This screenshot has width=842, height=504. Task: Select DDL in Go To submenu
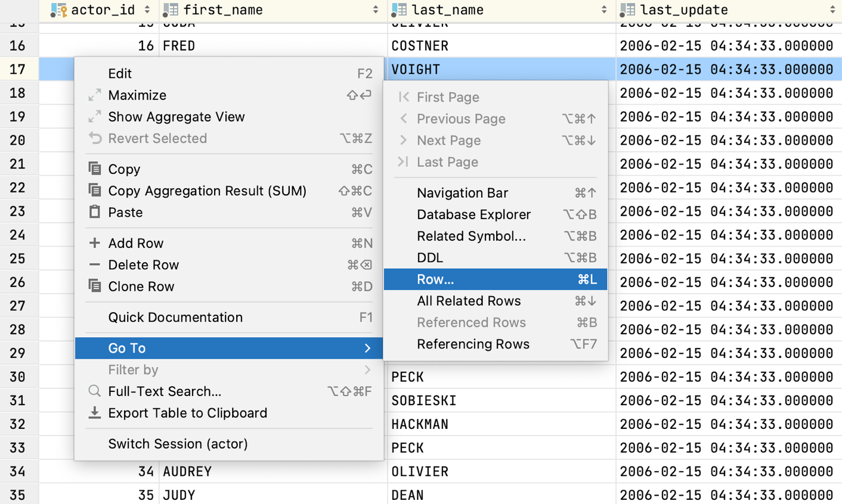496,257
